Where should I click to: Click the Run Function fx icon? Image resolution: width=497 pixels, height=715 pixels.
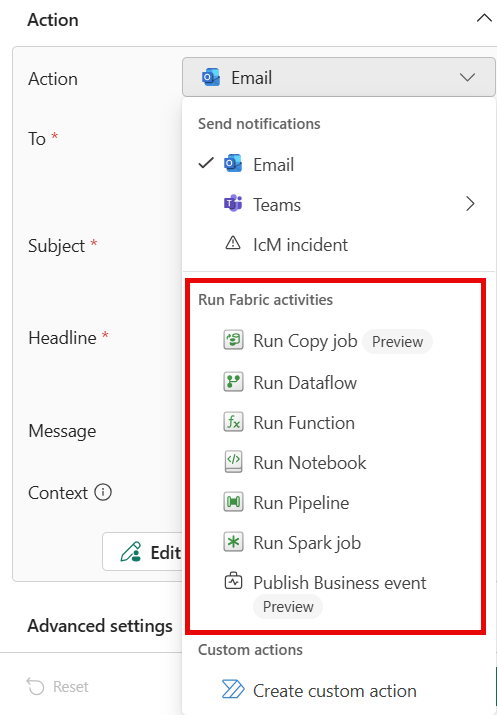pyautogui.click(x=233, y=422)
